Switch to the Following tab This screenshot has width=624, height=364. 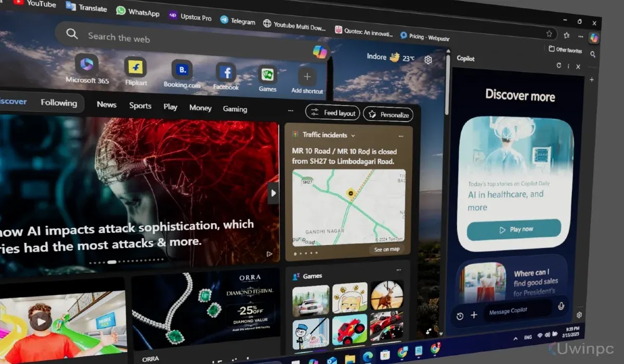click(x=59, y=103)
